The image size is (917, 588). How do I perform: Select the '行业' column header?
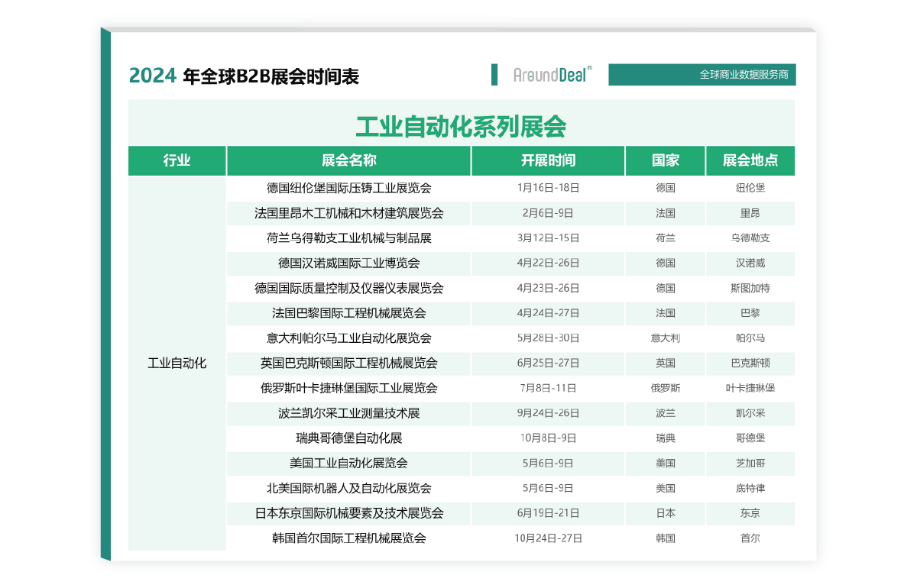coord(177,161)
